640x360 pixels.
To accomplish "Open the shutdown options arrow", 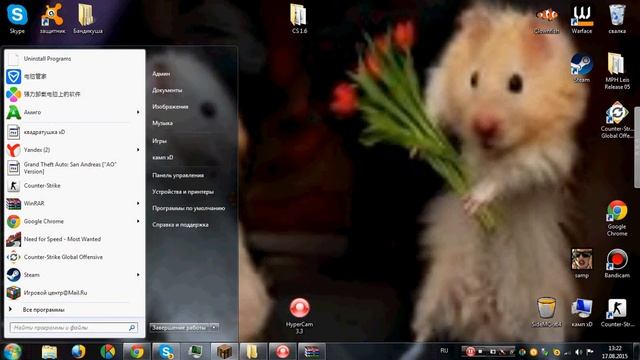I will [x=214, y=327].
